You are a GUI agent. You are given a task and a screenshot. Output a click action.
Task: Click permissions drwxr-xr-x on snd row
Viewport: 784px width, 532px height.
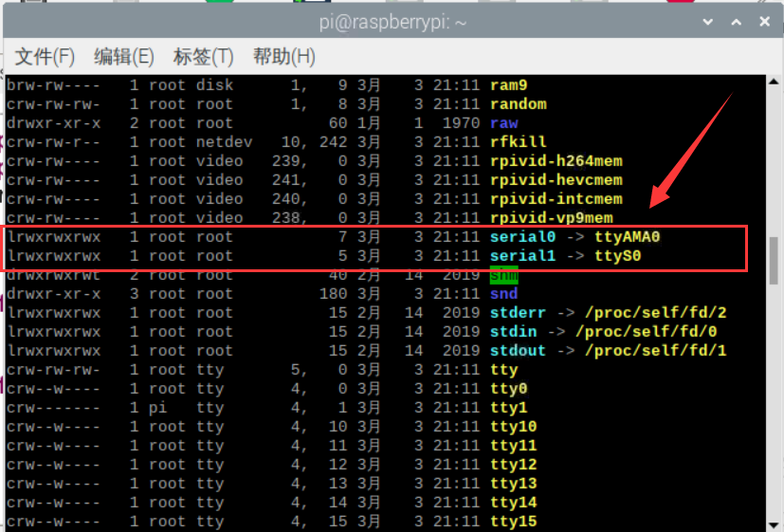pos(53,294)
